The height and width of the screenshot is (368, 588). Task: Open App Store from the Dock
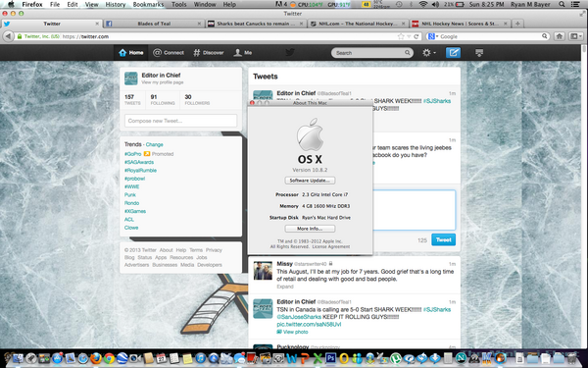pyautogui.click(x=57, y=358)
